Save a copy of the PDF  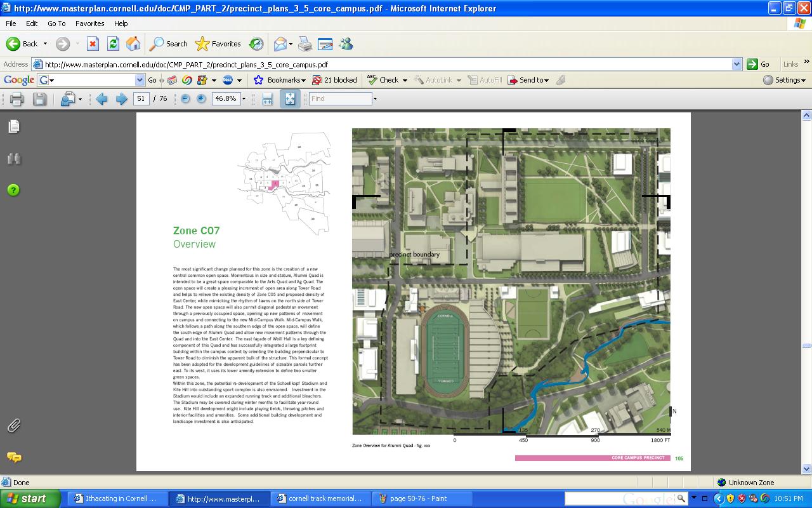(39, 99)
